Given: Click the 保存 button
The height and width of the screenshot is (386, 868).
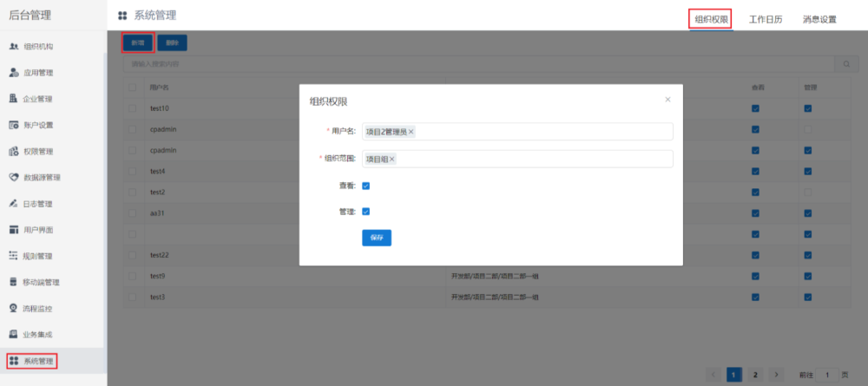Looking at the screenshot, I should 377,238.
